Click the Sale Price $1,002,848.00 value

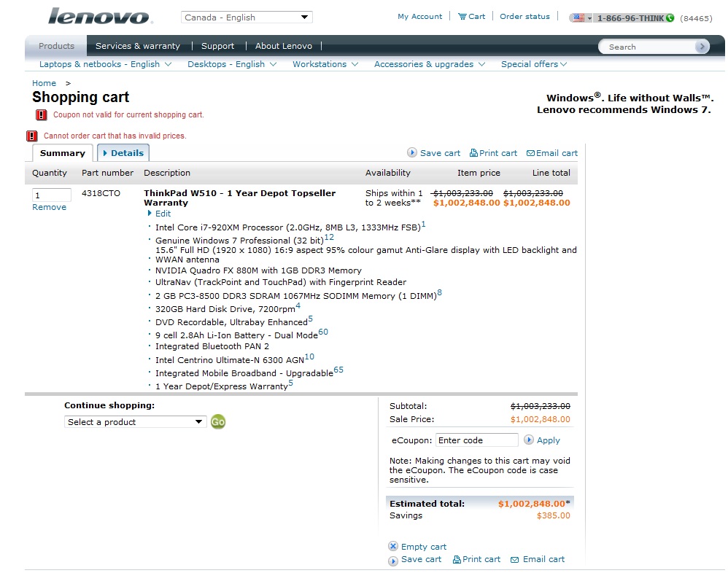click(541, 419)
